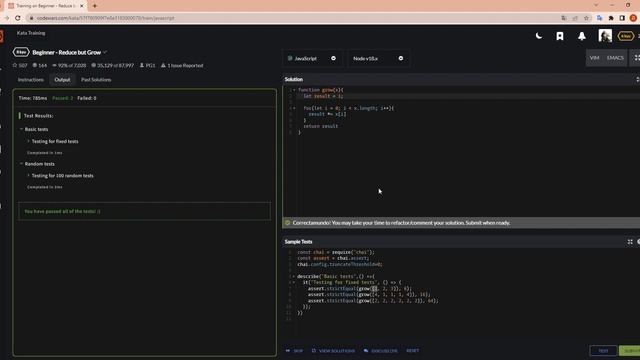Click the resize arrows in the Solution header
Screen dimensions: 640x360
coord(638,79)
